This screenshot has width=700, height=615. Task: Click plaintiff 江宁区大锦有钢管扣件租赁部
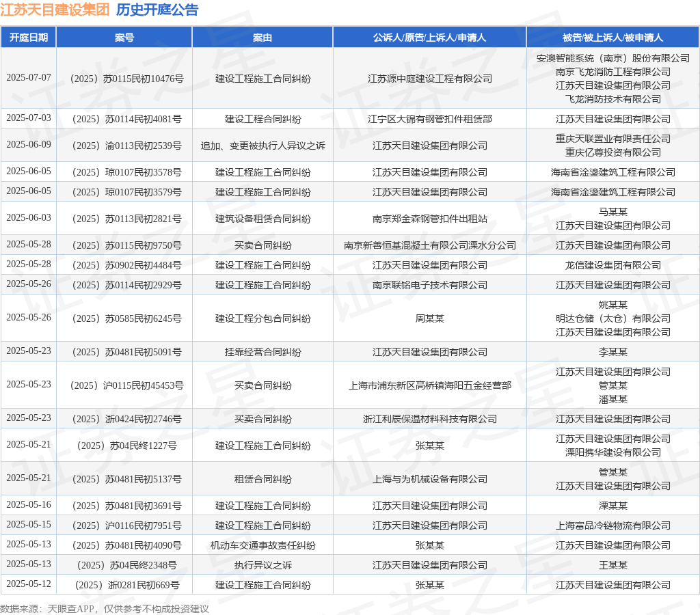pos(430,119)
